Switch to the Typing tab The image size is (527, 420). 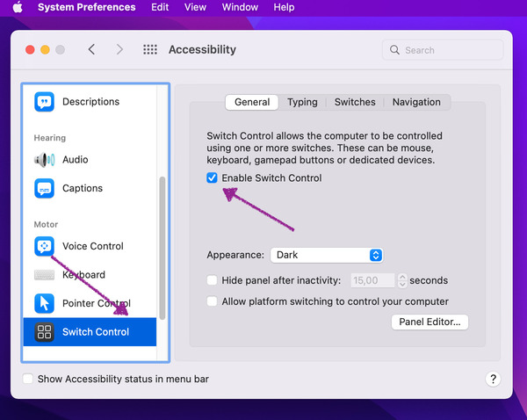coord(302,102)
